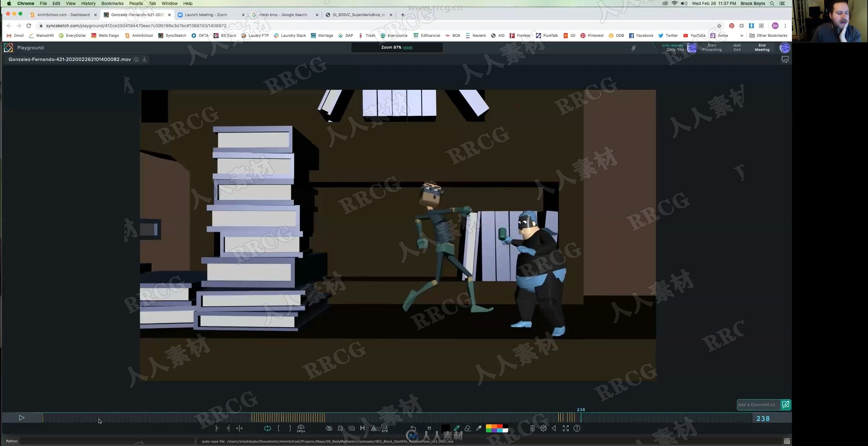This screenshot has width=868, height=446.
Task: Click the eraser annotation tool
Action: [467, 428]
